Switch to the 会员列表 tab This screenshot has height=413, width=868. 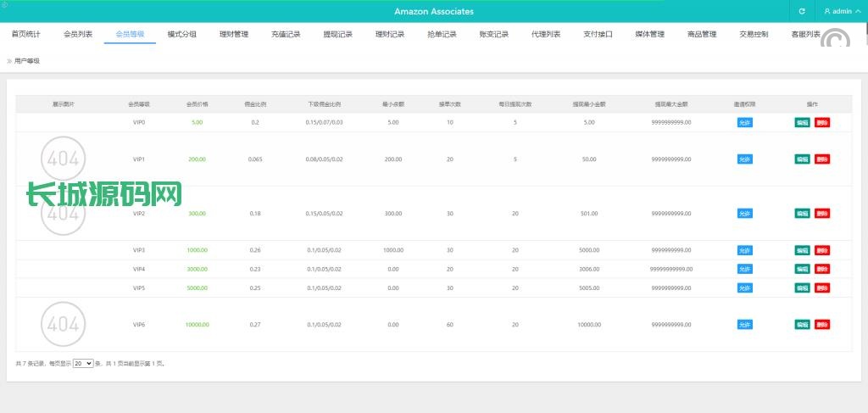pos(78,35)
